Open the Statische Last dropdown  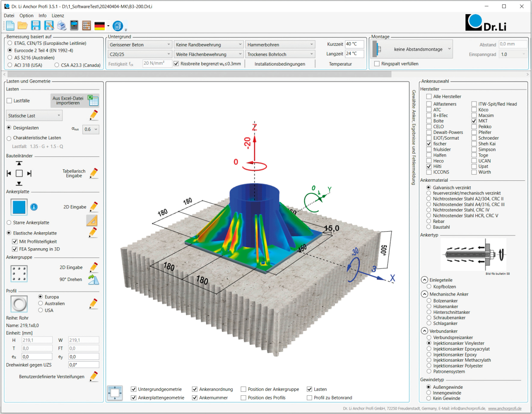coord(34,116)
